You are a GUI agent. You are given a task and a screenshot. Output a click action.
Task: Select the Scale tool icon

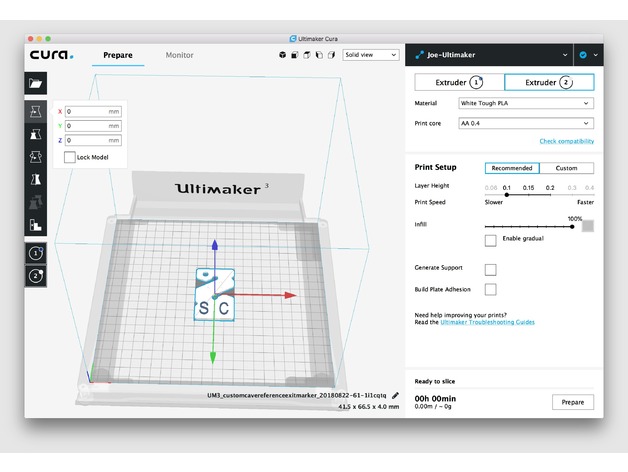tap(36, 134)
